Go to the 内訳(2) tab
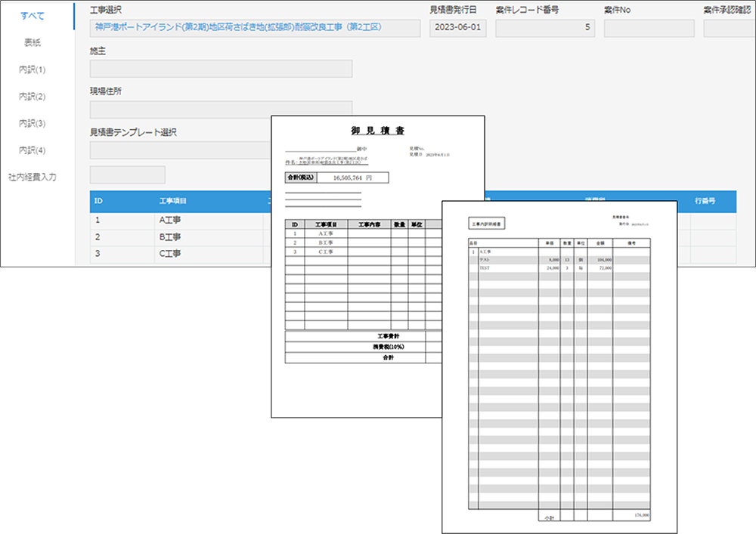This screenshot has width=756, height=534. coord(32,97)
